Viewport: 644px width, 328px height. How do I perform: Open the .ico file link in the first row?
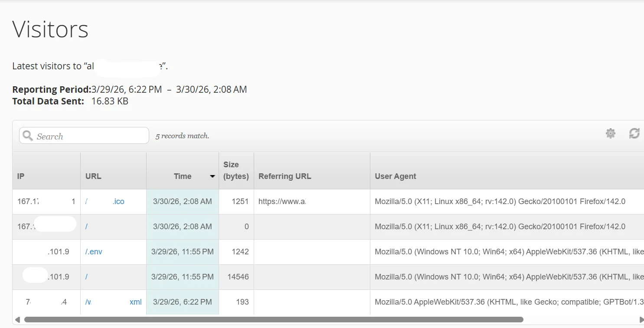119,201
